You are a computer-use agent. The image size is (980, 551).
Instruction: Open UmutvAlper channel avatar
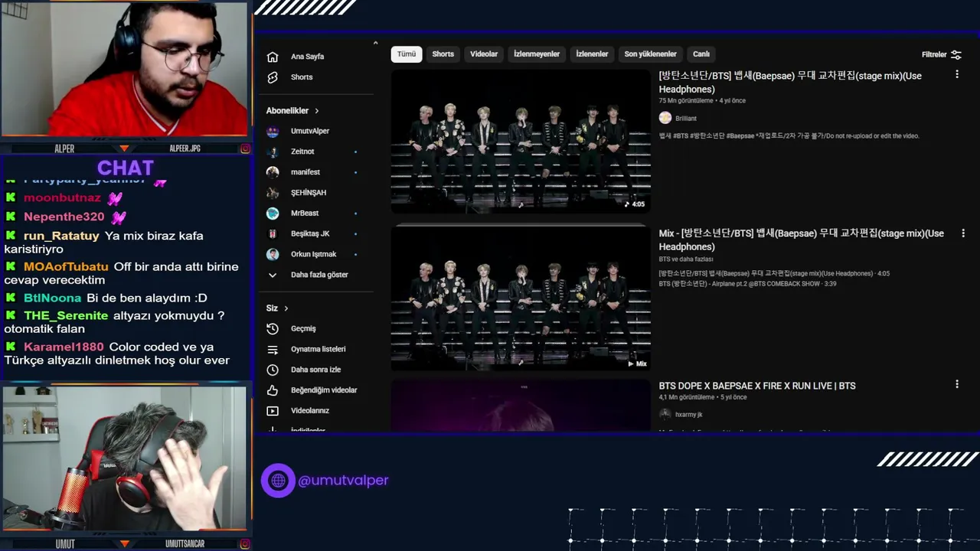pyautogui.click(x=273, y=131)
